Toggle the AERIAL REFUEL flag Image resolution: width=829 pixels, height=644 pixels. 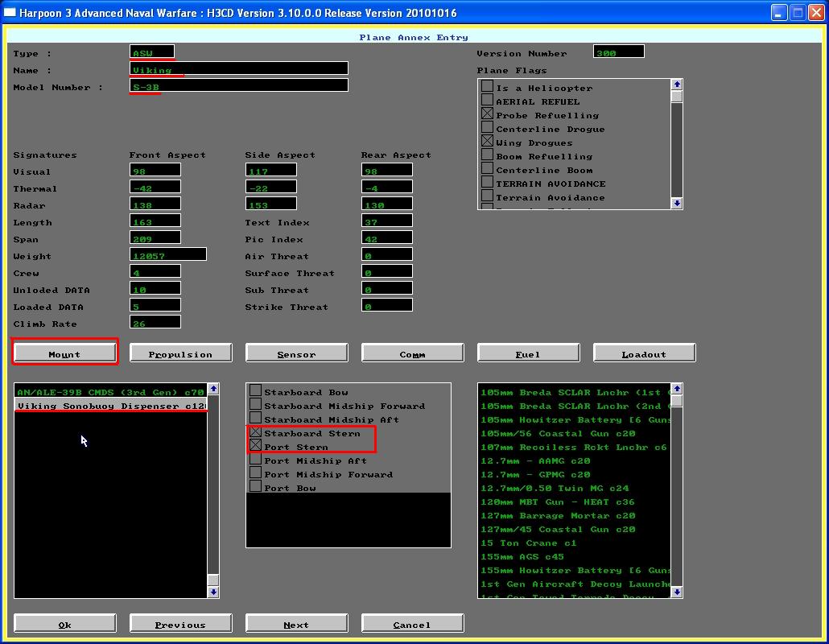click(487, 100)
